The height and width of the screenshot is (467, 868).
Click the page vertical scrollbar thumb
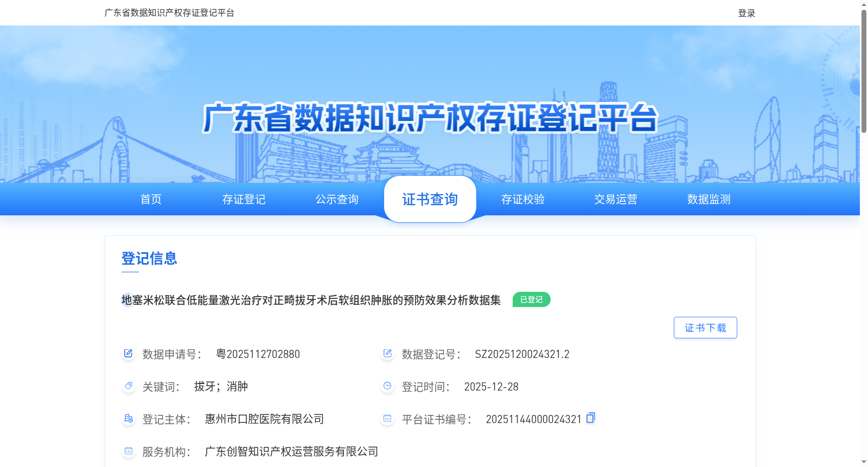pyautogui.click(x=864, y=71)
